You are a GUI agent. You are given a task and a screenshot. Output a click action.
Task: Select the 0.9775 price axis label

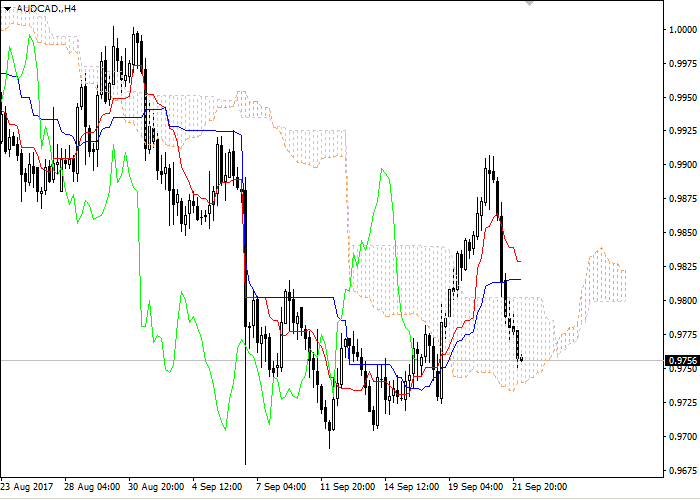(x=683, y=334)
